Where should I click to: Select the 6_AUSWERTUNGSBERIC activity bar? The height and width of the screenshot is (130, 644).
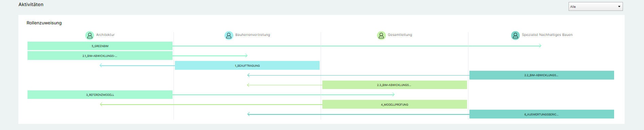[542, 114]
